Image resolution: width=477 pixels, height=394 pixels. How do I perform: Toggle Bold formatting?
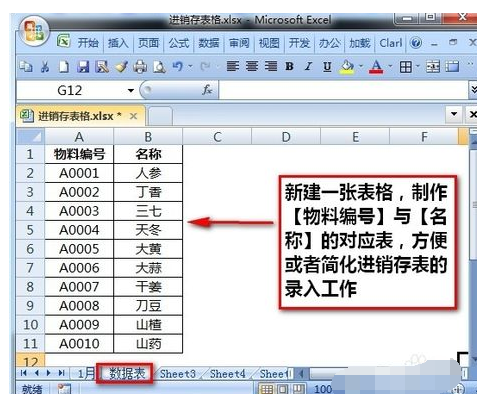289,67
